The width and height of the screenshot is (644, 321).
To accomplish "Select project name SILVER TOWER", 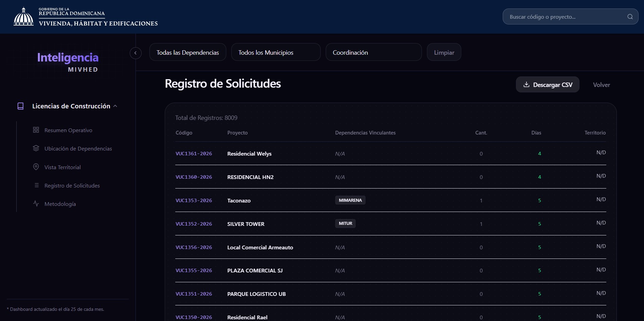I will pos(246,224).
